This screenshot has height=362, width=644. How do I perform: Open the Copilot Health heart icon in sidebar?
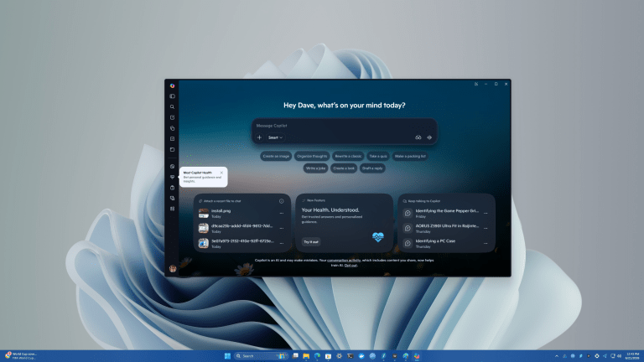173,177
